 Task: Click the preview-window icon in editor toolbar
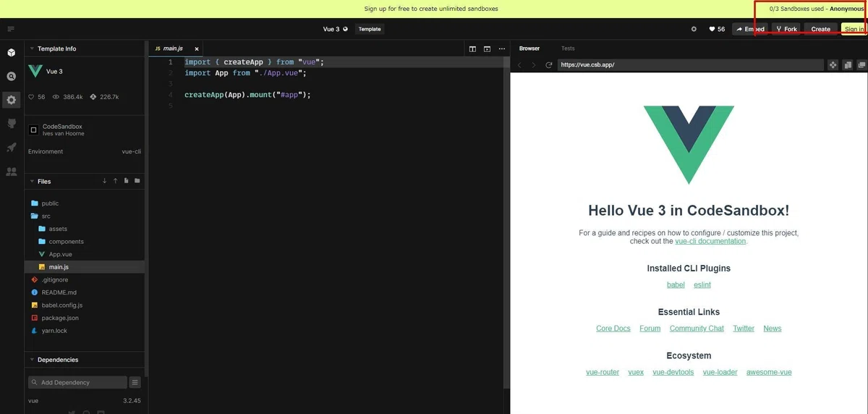[485, 48]
